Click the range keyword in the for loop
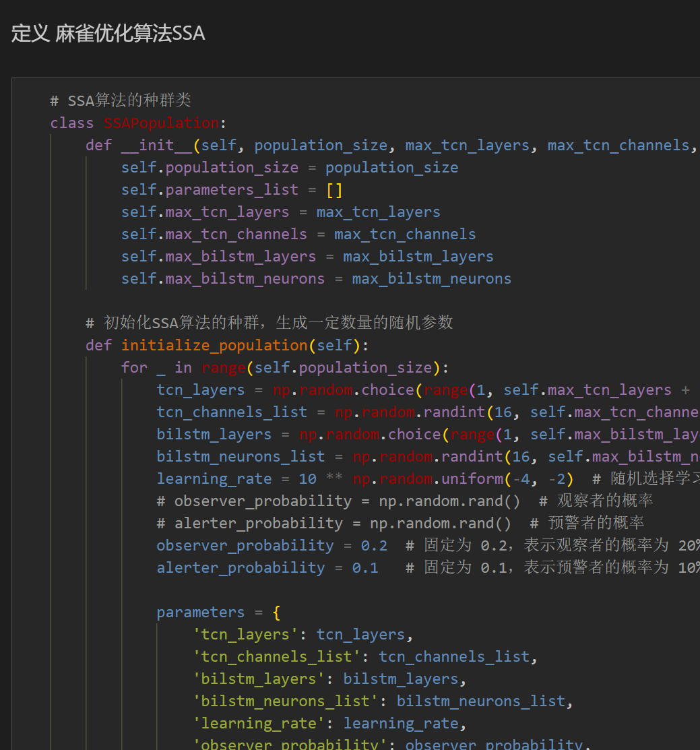700x750 pixels. 223,367
